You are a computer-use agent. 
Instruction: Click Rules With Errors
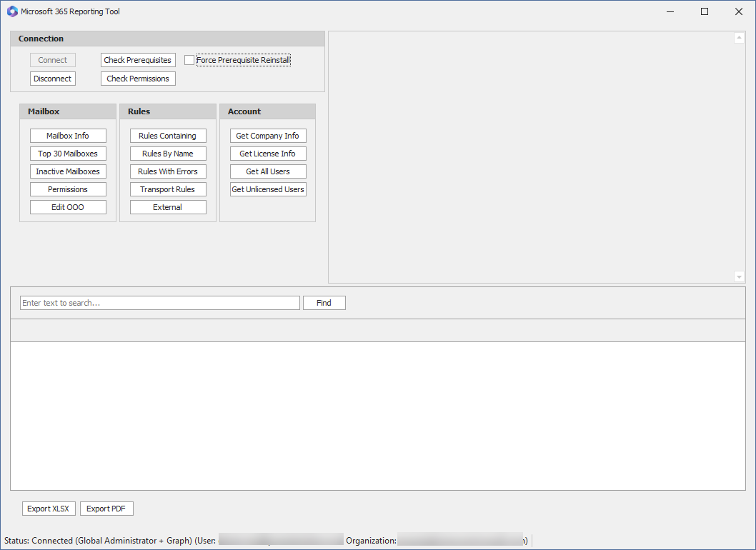tap(168, 171)
